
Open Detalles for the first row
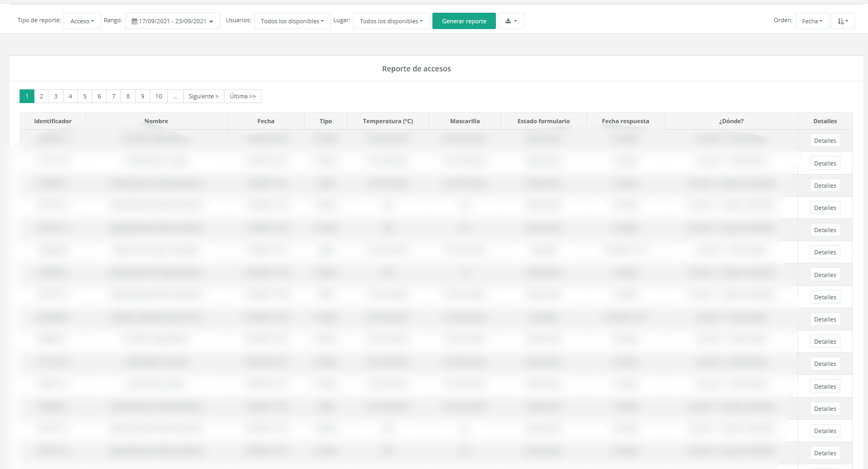[825, 141]
